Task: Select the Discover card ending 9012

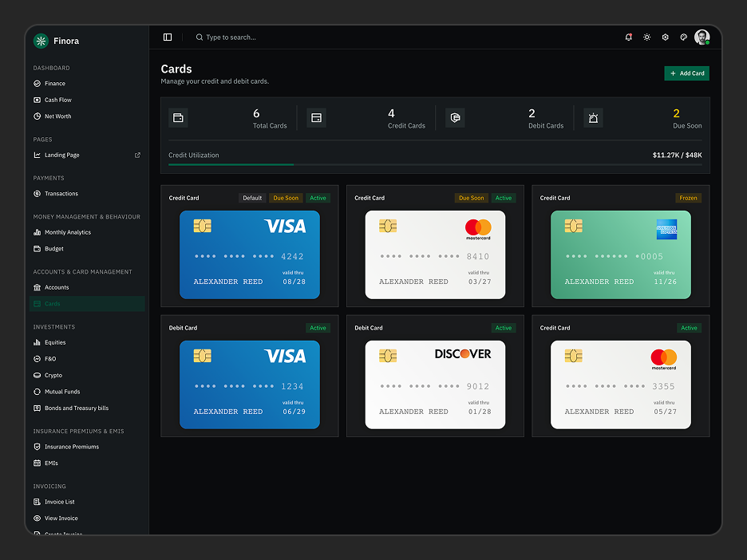Action: coord(435,385)
